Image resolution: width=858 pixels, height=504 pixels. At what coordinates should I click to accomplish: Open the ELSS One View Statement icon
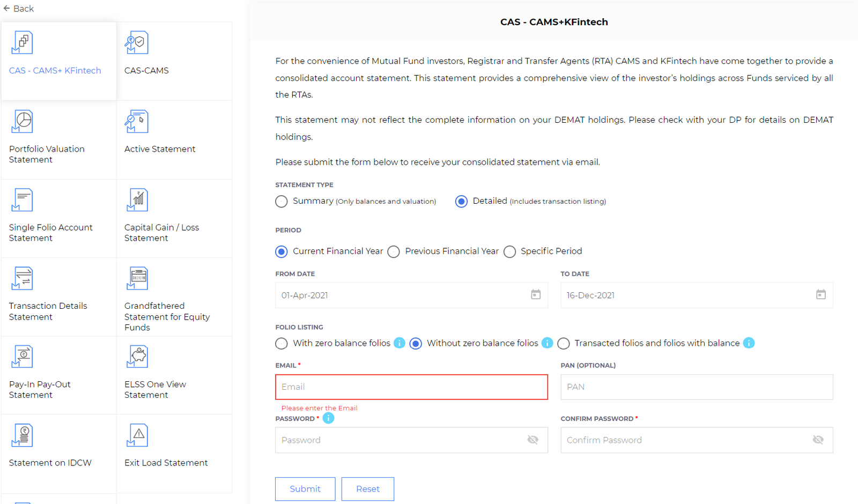coord(137,357)
